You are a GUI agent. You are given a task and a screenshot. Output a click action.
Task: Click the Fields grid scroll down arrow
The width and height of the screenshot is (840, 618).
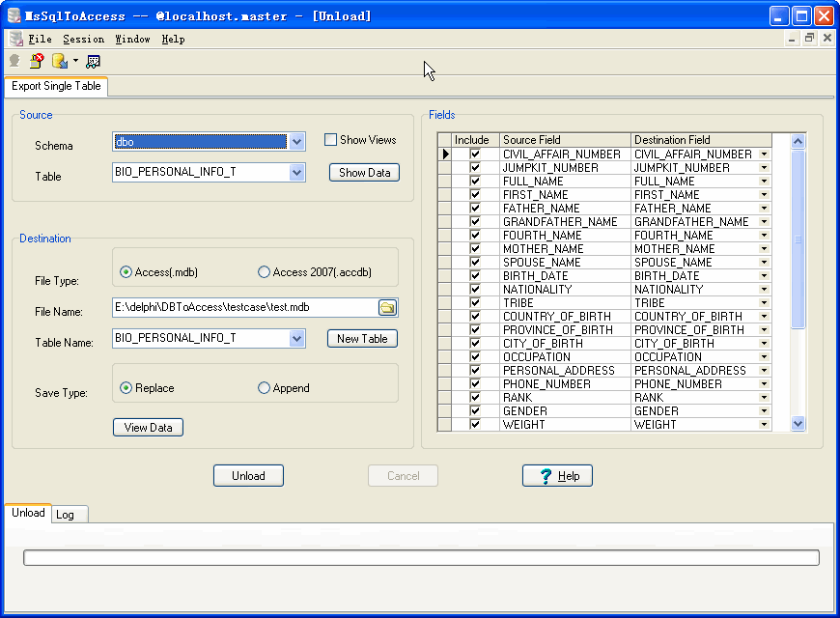pos(798,424)
